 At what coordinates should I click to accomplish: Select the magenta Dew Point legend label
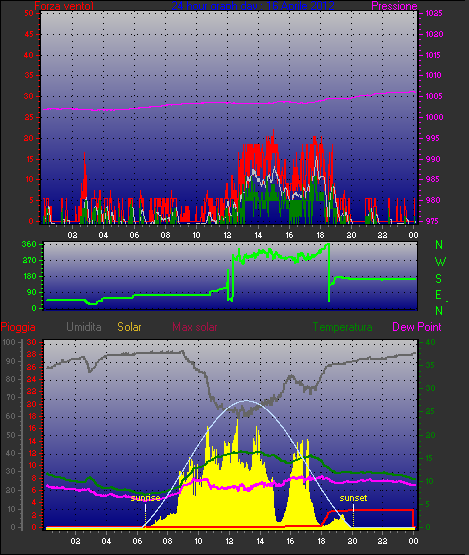(417, 327)
